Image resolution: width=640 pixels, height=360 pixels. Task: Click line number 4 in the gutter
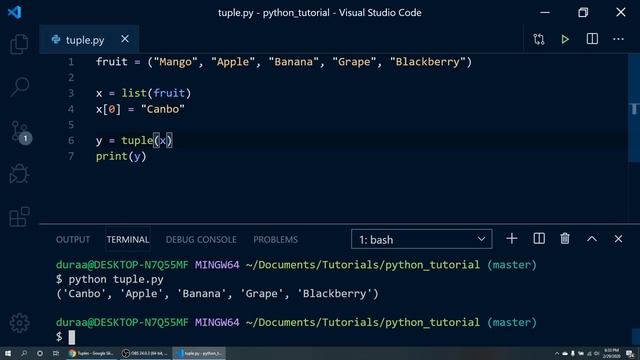click(x=71, y=109)
